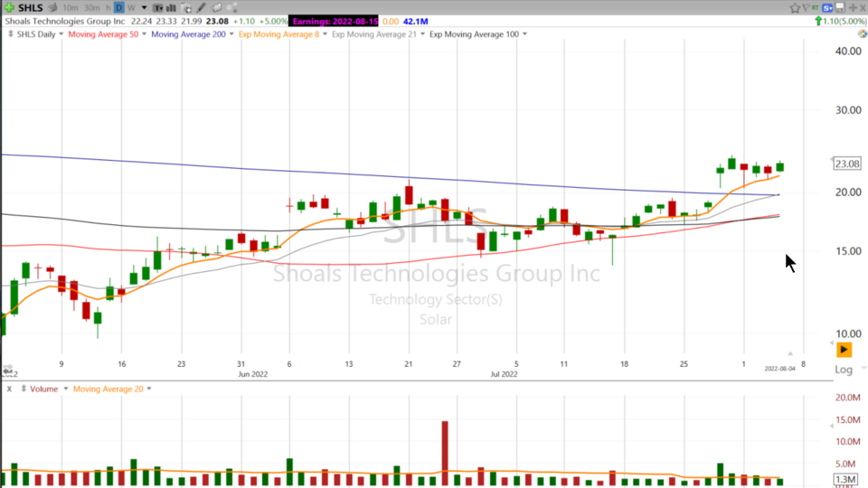Image resolution: width=868 pixels, height=488 pixels.
Task: Click the color palette icon
Action: (x=863, y=33)
